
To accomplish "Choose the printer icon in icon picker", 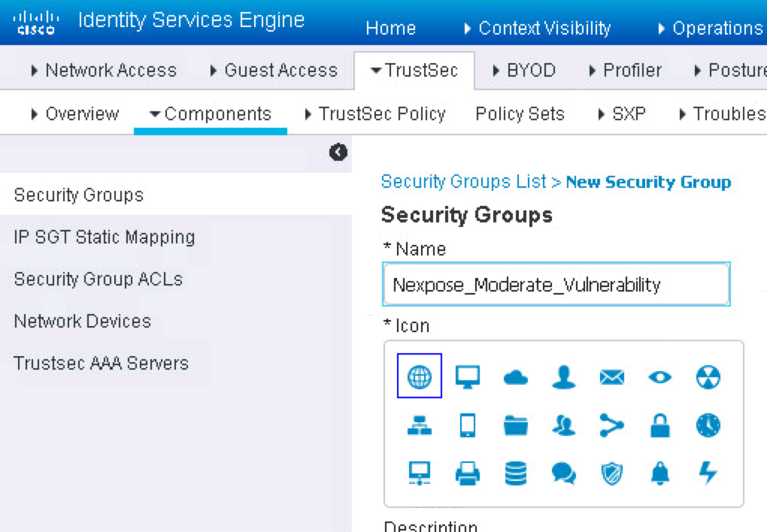I will coord(468,473).
